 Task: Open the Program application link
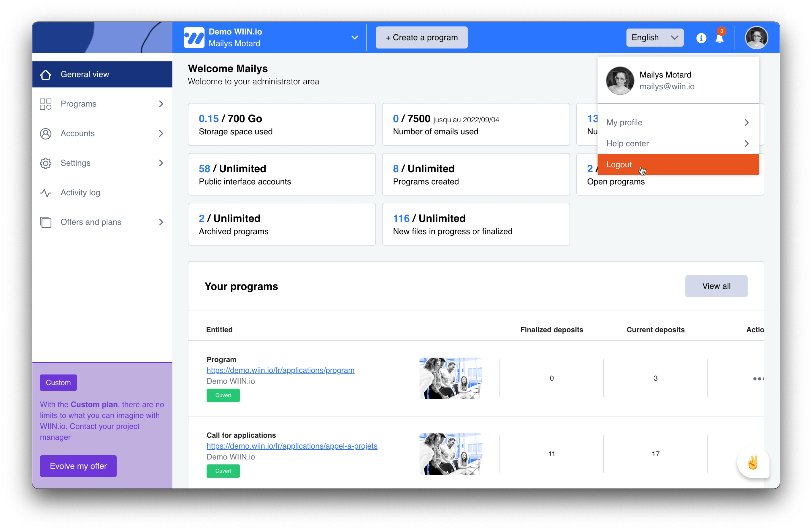point(279,370)
